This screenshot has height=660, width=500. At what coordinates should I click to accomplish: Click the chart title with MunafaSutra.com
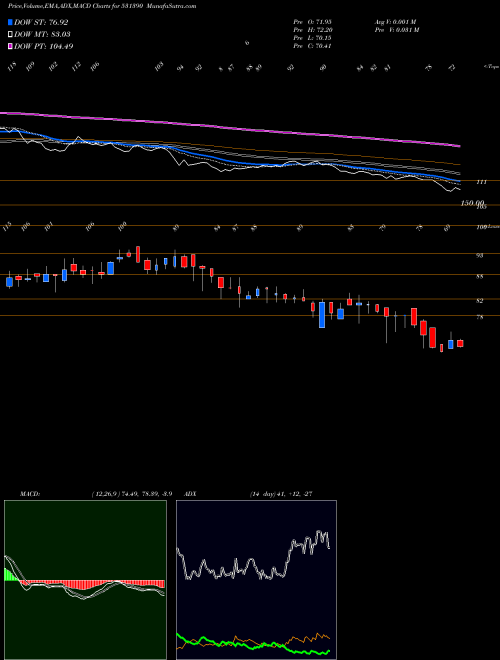pos(102,6)
